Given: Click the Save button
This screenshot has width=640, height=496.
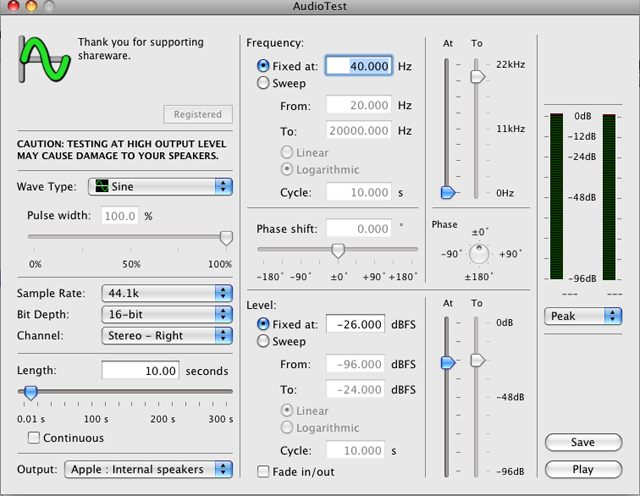Looking at the screenshot, I should (583, 442).
